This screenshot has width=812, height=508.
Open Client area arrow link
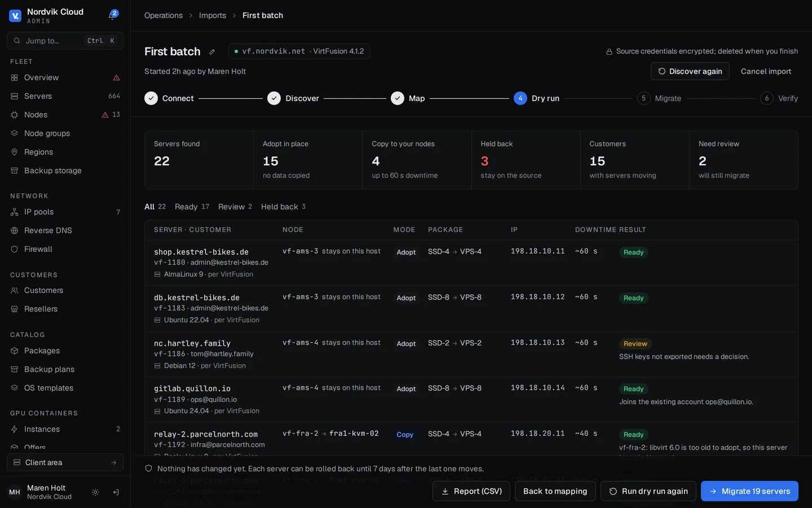[x=65, y=462]
